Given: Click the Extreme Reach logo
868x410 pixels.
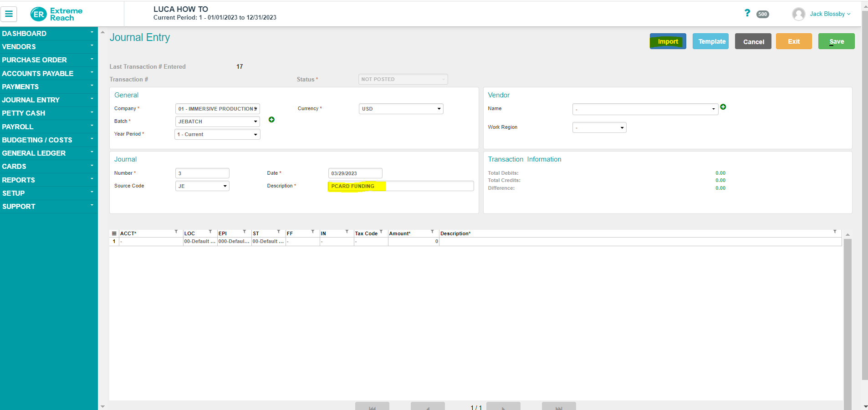Looking at the screenshot, I should coord(56,14).
